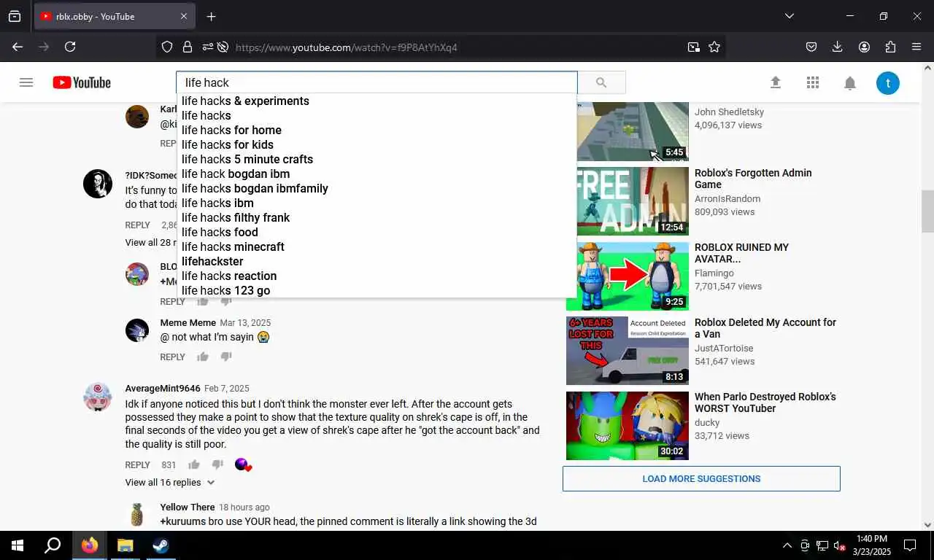Click AverageMint9646 profile avatar

97,397
